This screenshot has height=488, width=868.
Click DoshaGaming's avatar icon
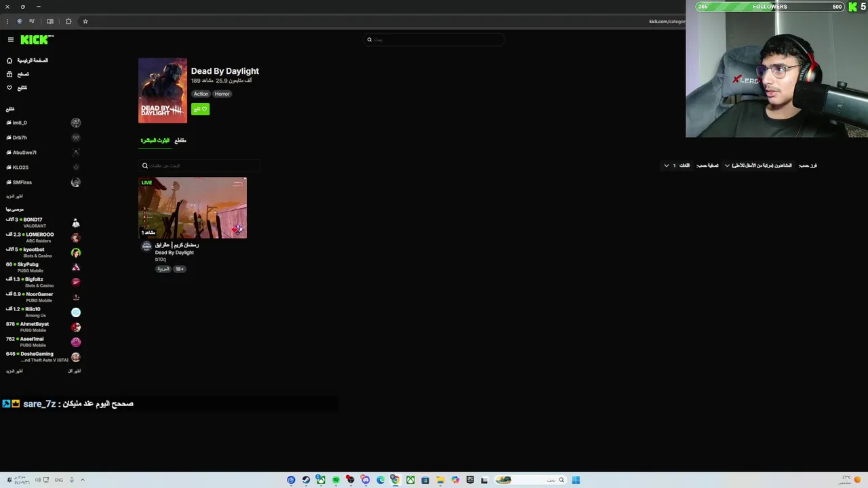(76, 357)
